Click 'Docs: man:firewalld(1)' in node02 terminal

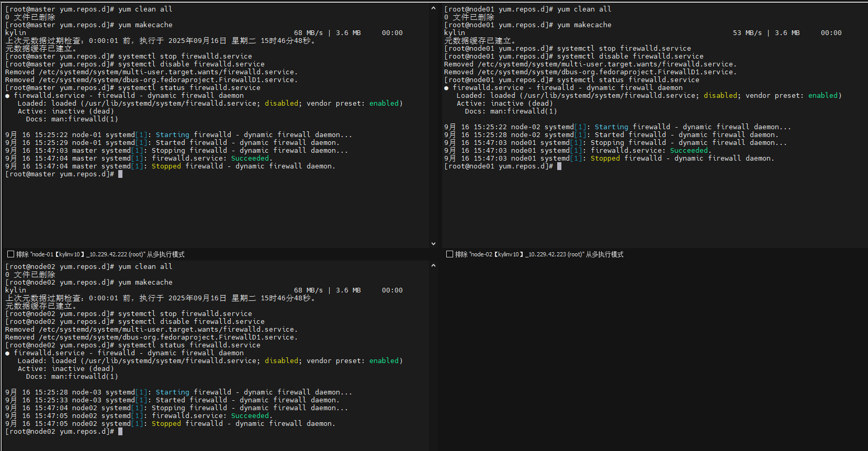pyautogui.click(x=72, y=377)
